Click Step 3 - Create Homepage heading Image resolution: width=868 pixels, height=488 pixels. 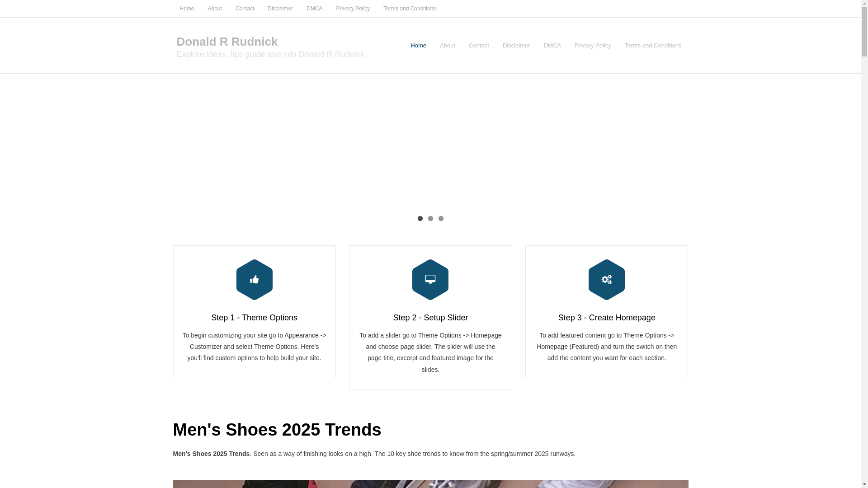pyautogui.click(x=607, y=318)
